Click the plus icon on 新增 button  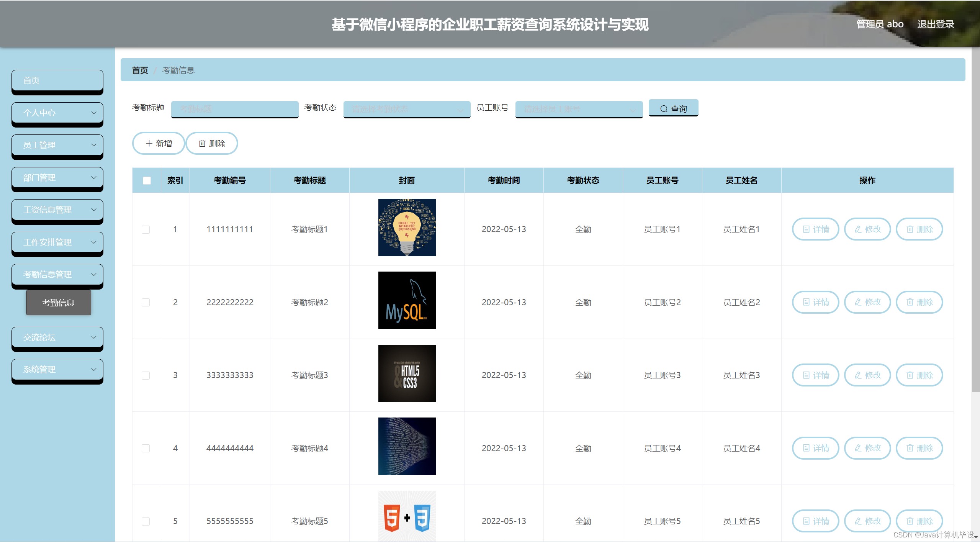[149, 143]
